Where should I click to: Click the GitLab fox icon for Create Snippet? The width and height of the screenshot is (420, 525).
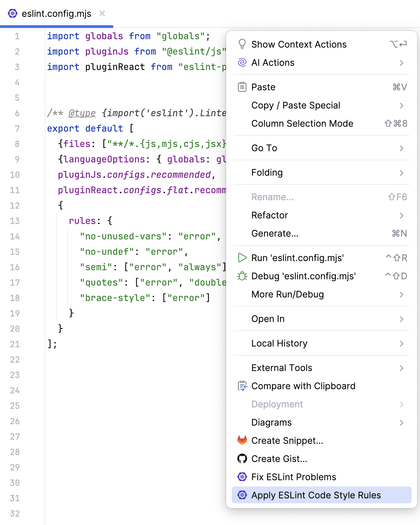click(242, 440)
